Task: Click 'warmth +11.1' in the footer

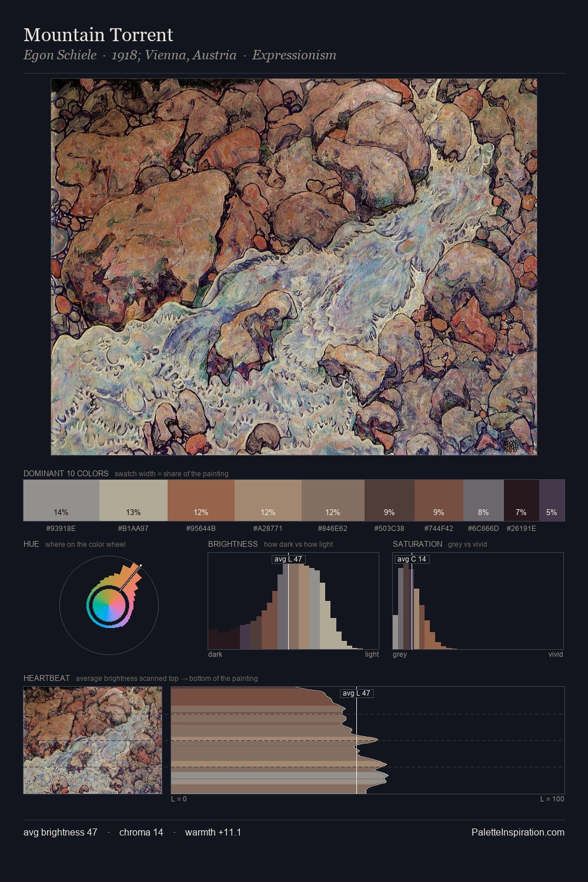Action: click(x=213, y=832)
